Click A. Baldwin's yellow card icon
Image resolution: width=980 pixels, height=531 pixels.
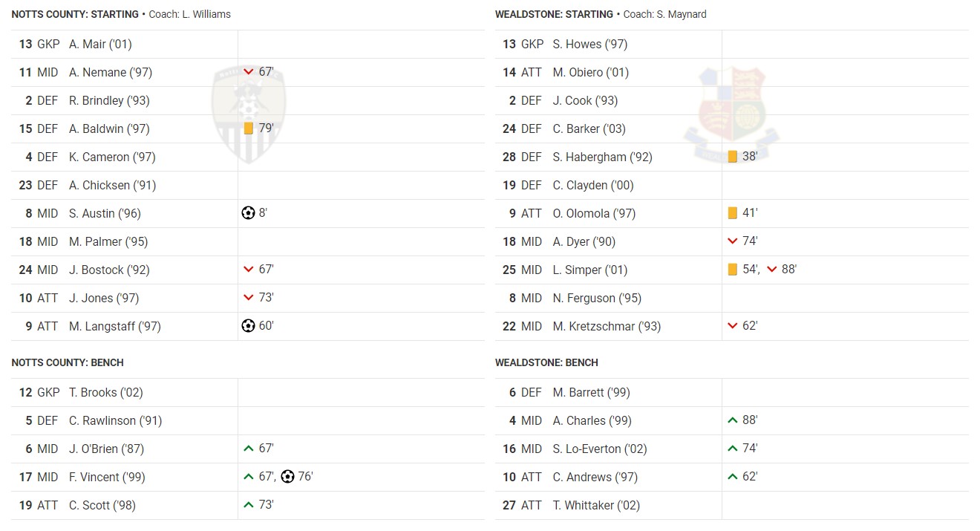(x=249, y=128)
